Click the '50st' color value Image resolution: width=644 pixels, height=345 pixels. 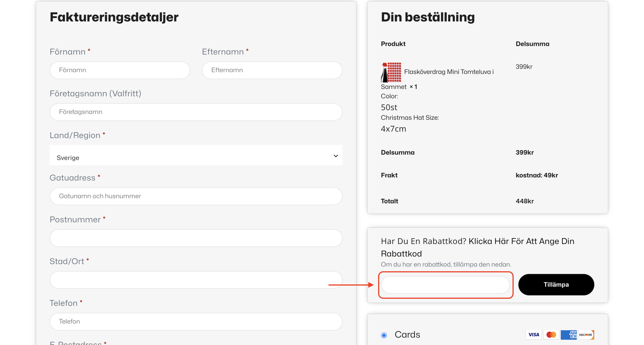389,107
